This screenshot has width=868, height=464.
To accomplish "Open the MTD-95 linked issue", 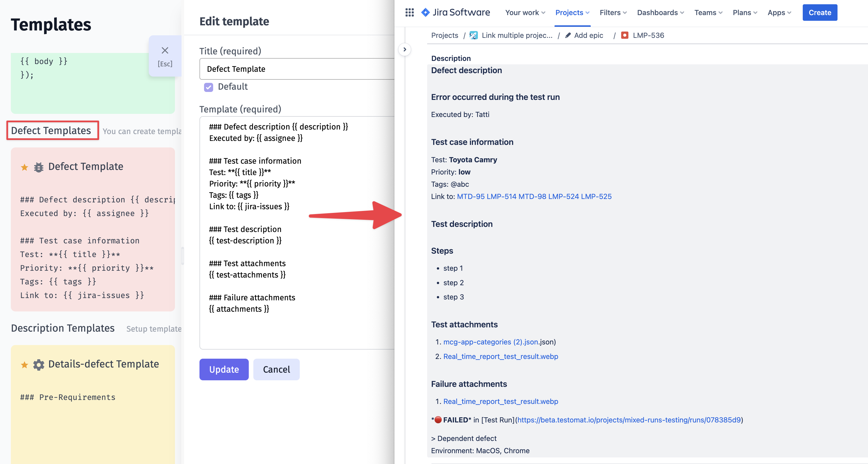I will tap(470, 196).
